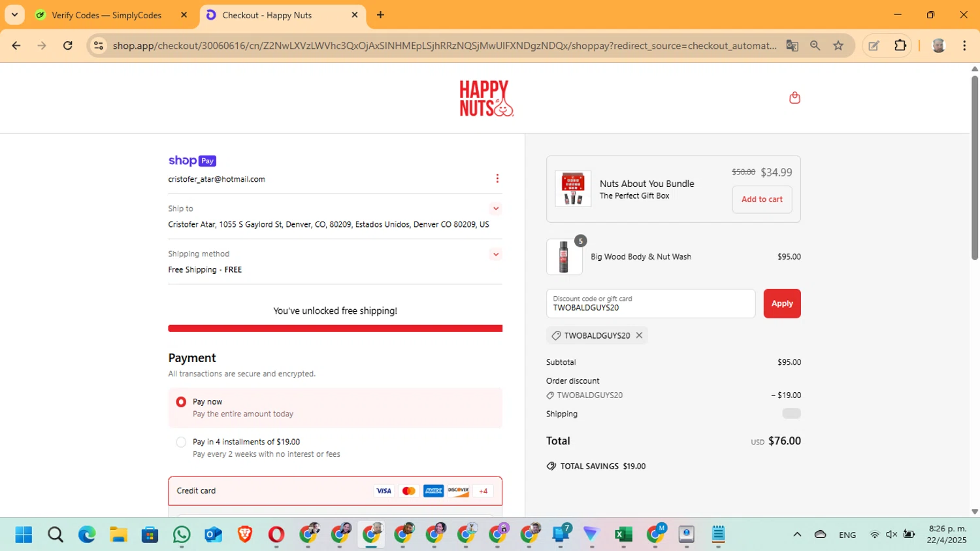Image resolution: width=980 pixels, height=551 pixels.
Task: Open Excel from the taskbar
Action: [x=623, y=535]
